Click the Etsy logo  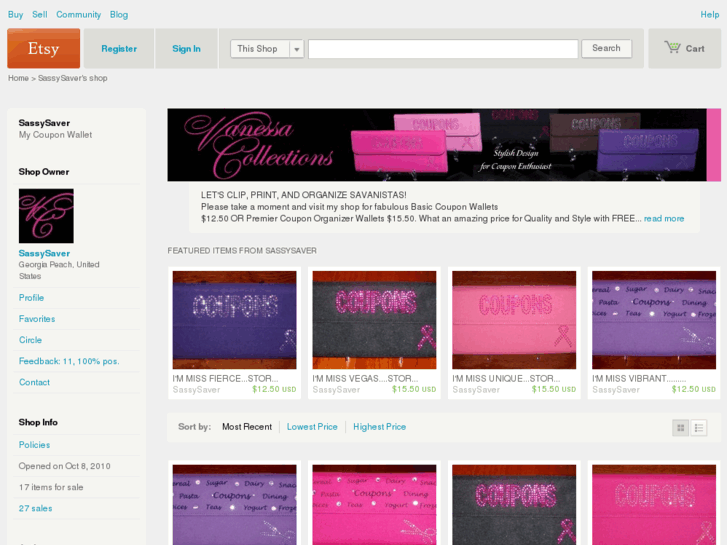coord(44,48)
